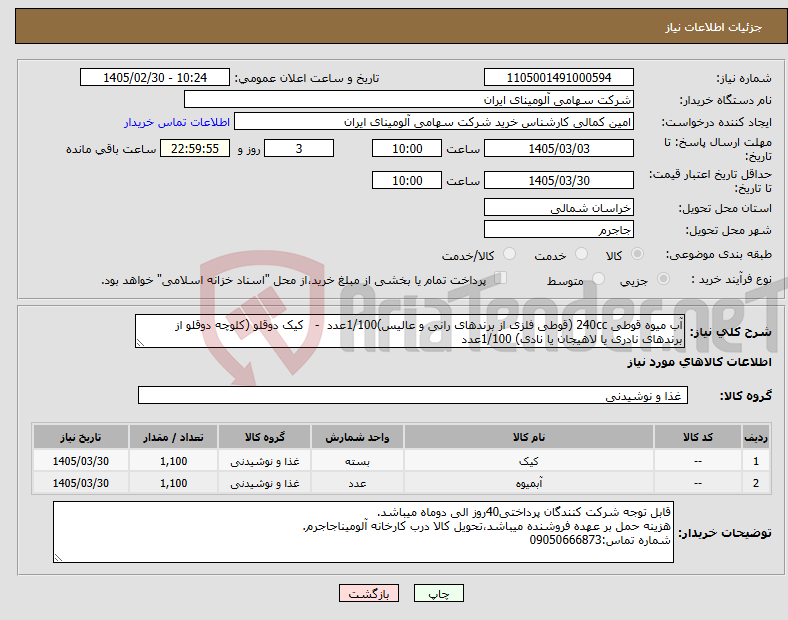This screenshot has height=620, width=788.
Task: Click the resize handle of description text area
Action: point(140,343)
